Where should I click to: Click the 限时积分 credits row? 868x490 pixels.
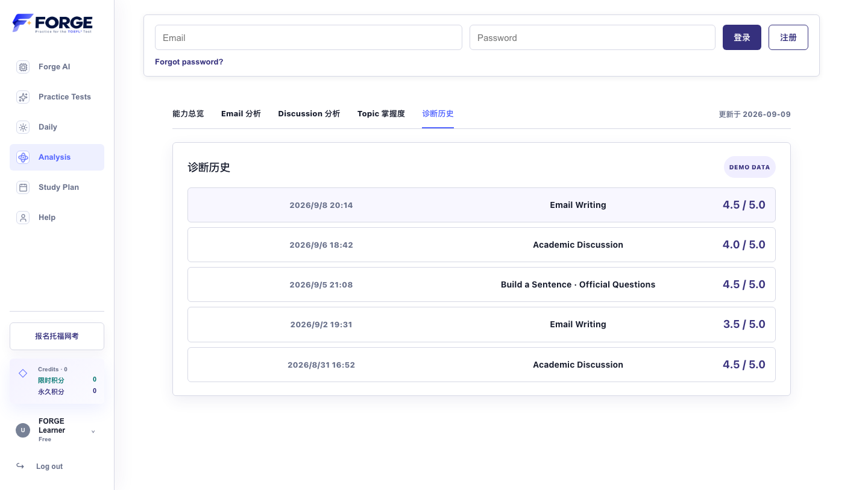click(x=67, y=380)
